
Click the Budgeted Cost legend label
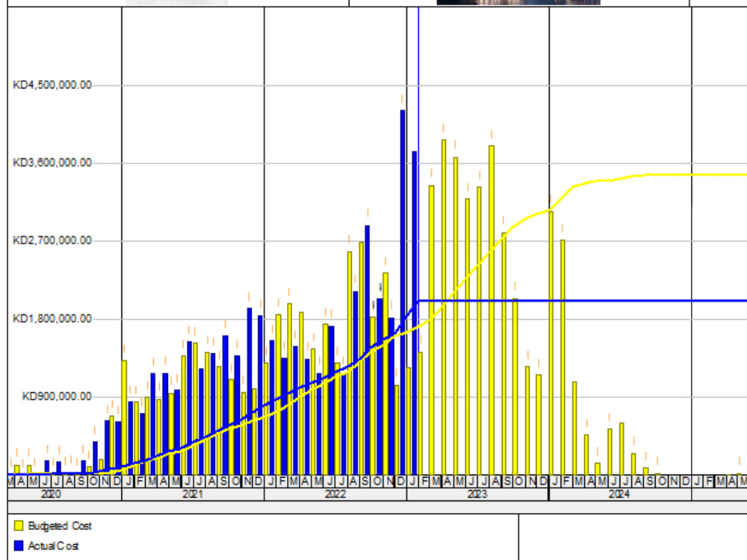(60, 526)
